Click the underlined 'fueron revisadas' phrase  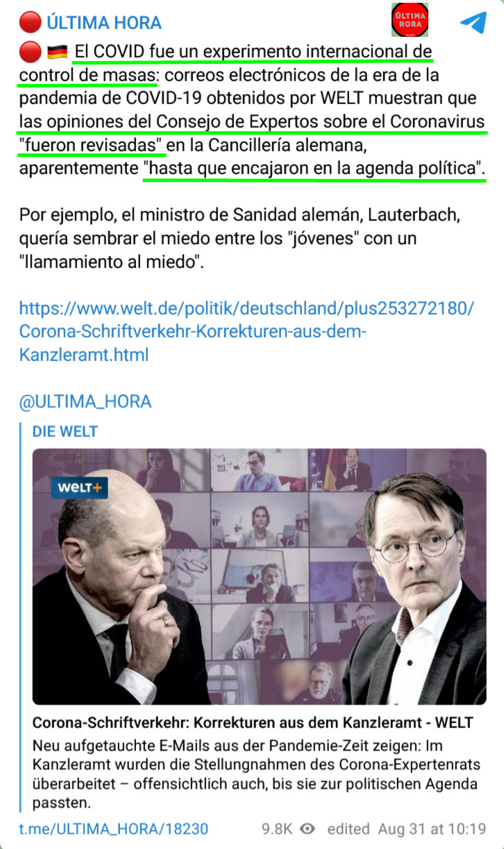(92, 145)
